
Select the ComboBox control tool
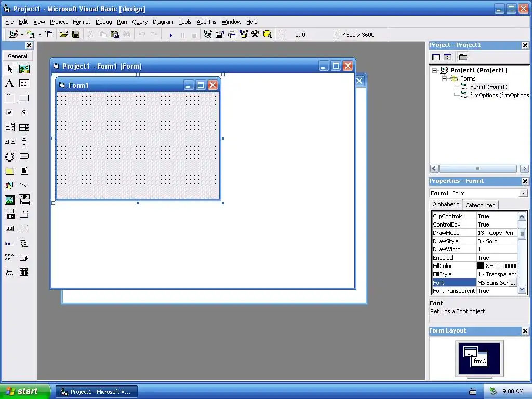(x=10, y=127)
